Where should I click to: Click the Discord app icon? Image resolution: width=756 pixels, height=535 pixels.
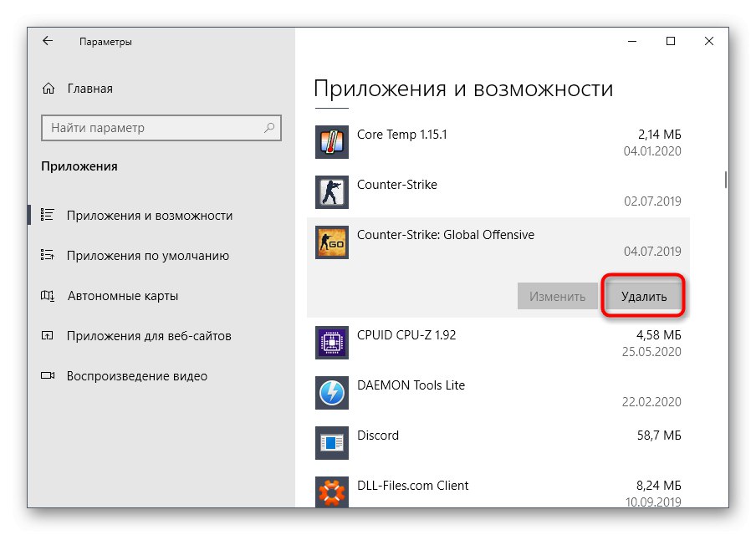tap(332, 443)
